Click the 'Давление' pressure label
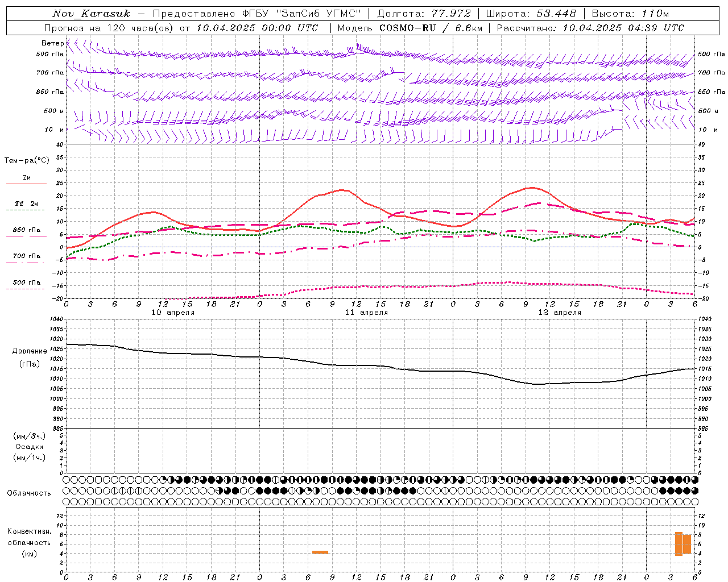Image resolution: width=728 pixels, height=582 pixels. [x=30, y=351]
